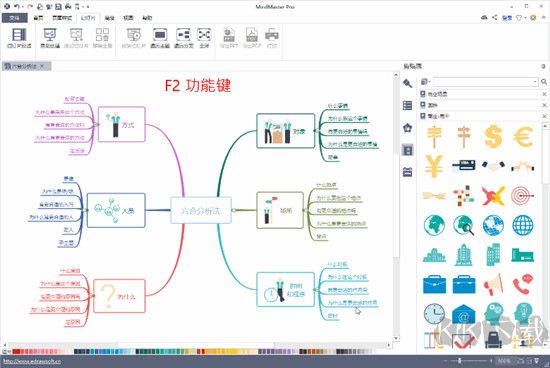Expand the clipart search box dropdown arrow

point(535,82)
